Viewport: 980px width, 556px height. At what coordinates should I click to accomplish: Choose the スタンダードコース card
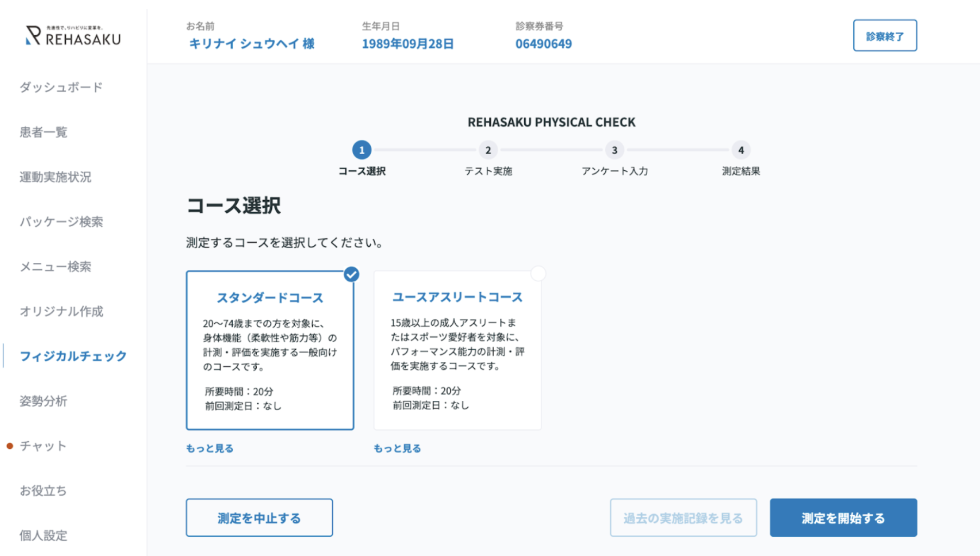(270, 350)
